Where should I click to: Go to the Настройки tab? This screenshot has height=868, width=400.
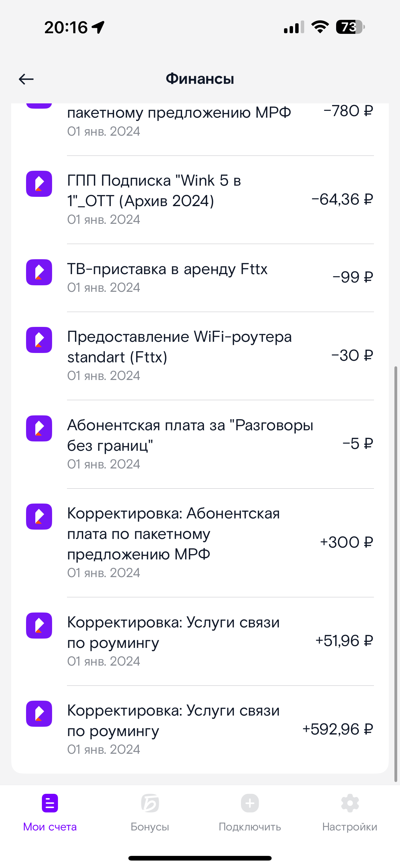350,812
